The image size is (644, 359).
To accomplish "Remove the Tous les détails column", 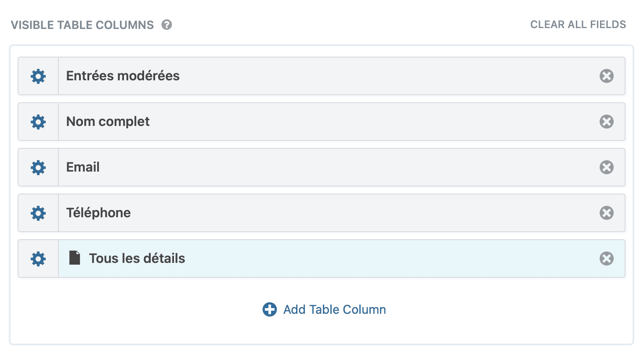I will point(606,258).
